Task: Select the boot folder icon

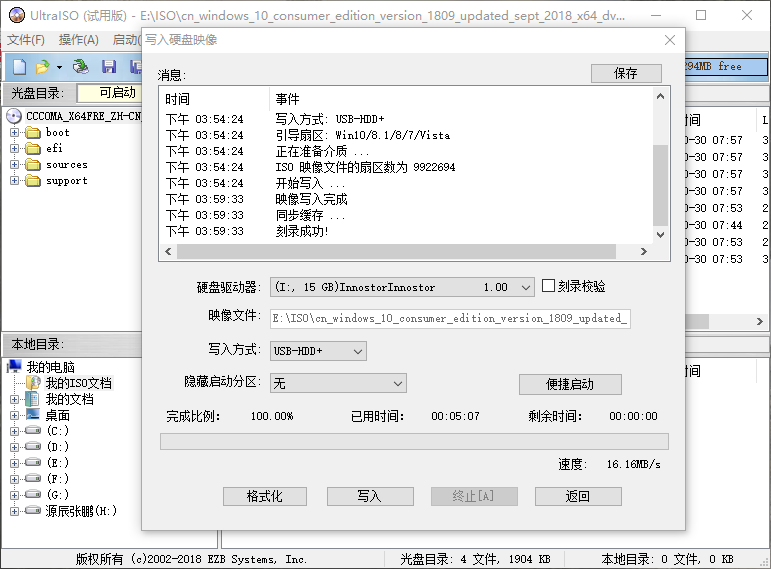Action: pos(33,132)
